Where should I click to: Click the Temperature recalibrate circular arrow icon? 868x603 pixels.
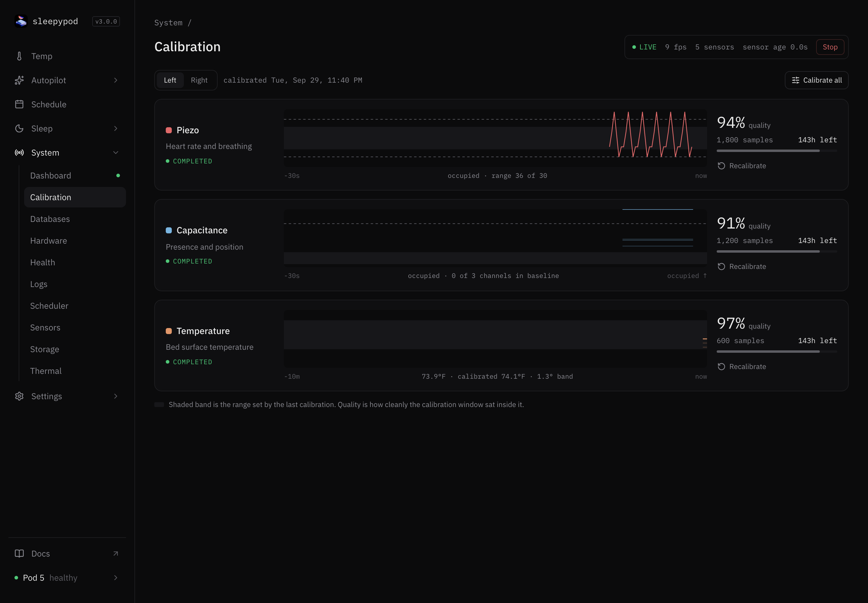[721, 367]
